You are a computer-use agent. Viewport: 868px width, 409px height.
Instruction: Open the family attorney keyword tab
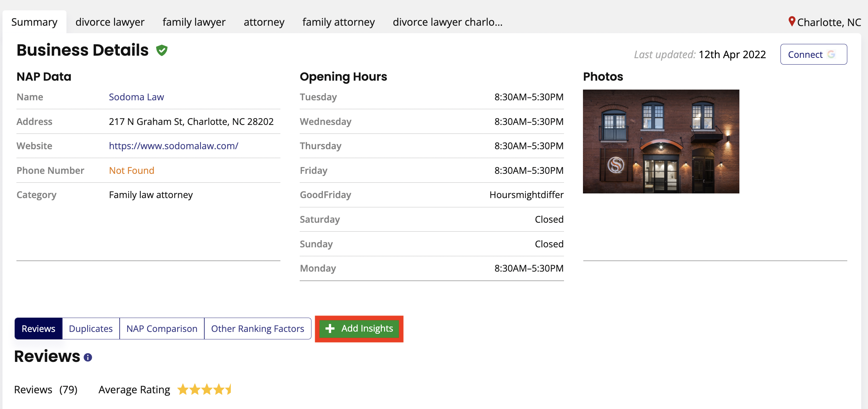(339, 22)
